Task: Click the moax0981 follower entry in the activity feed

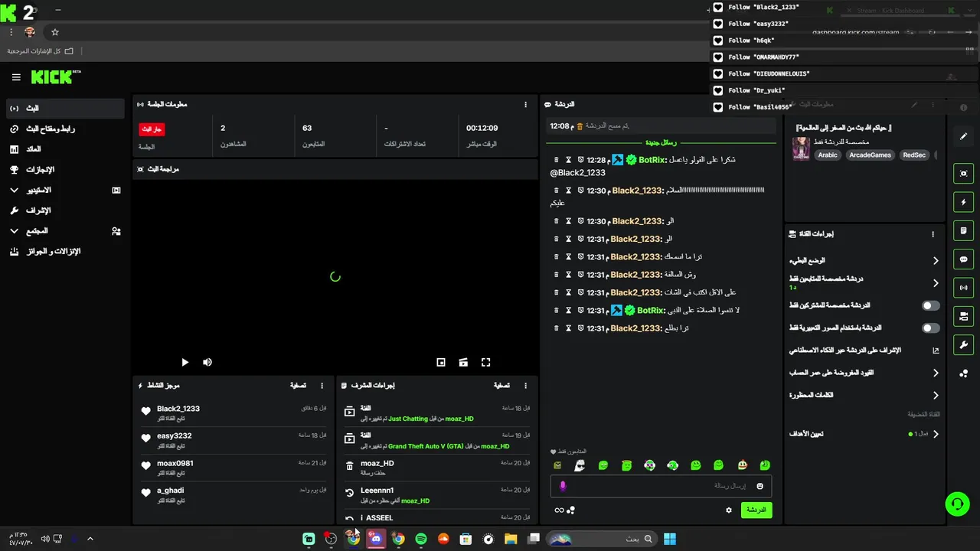Action: click(234, 468)
